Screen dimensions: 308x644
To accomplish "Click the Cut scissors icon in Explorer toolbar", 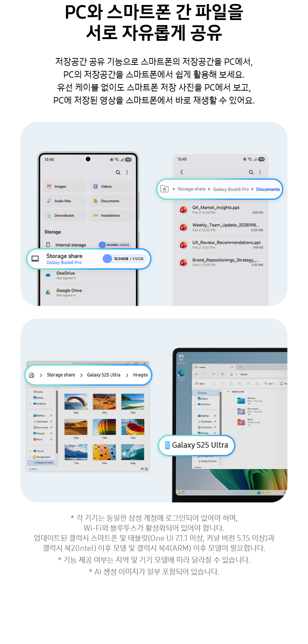I will tap(214, 384).
